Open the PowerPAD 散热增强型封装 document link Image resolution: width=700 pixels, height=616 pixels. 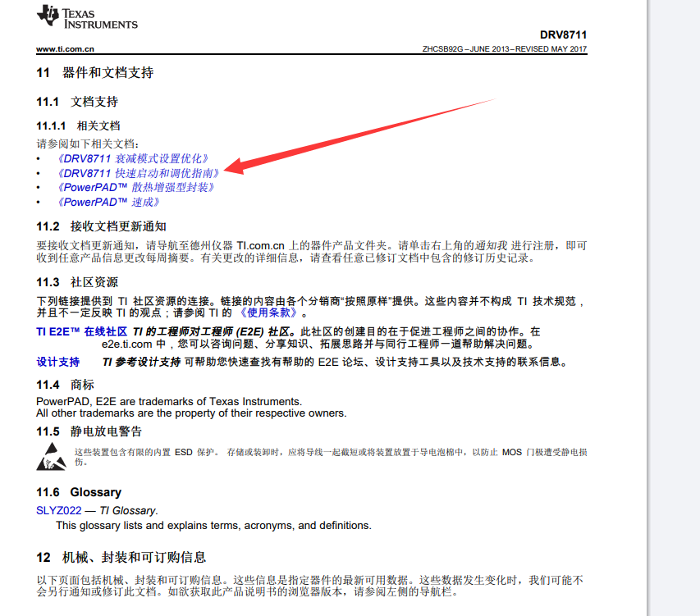click(135, 187)
